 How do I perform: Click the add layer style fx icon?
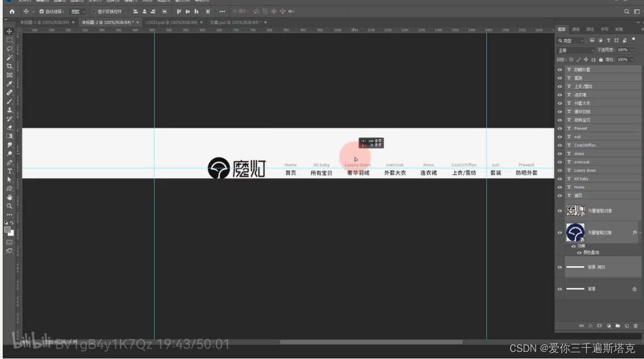(590, 326)
